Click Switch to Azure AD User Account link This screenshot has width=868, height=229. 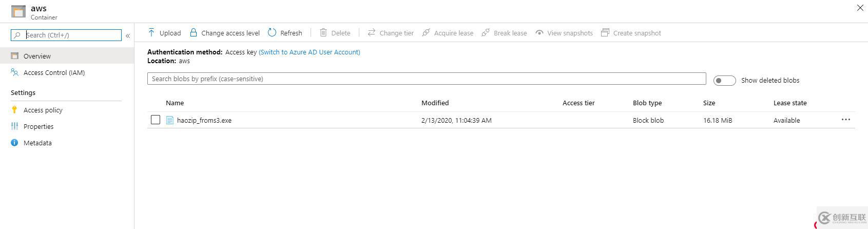click(310, 52)
